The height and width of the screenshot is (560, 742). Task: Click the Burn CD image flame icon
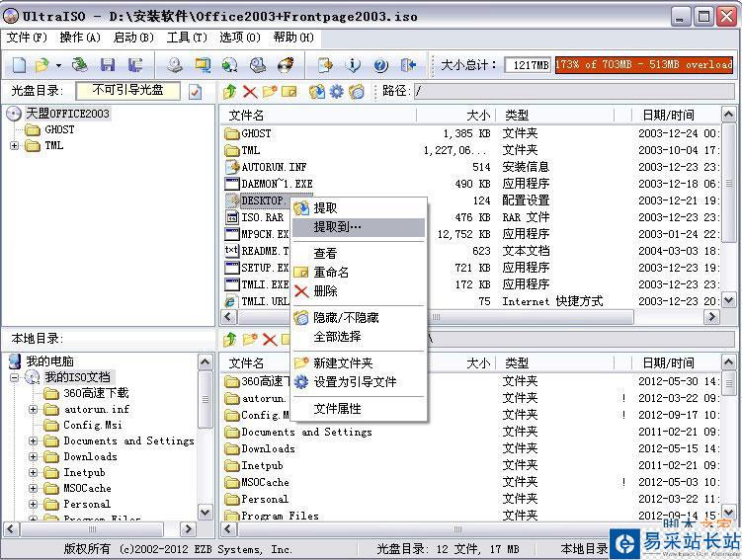tap(286, 65)
